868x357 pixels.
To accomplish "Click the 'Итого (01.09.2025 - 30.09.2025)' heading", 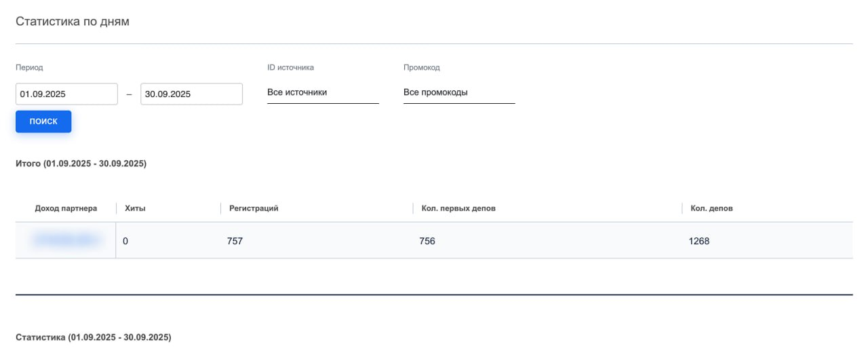I will click(x=81, y=164).
